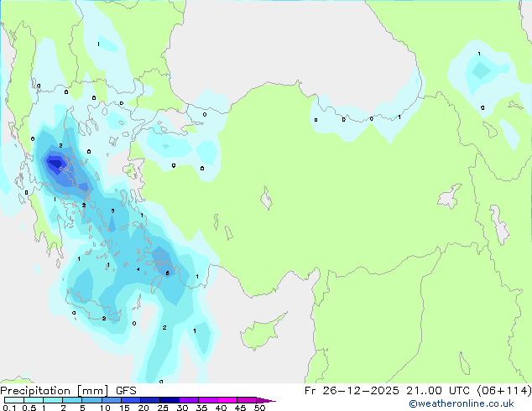Click the over-50 arrow tip of legend
Image resolution: width=532 pixels, height=411 pixels.
pos(266,400)
